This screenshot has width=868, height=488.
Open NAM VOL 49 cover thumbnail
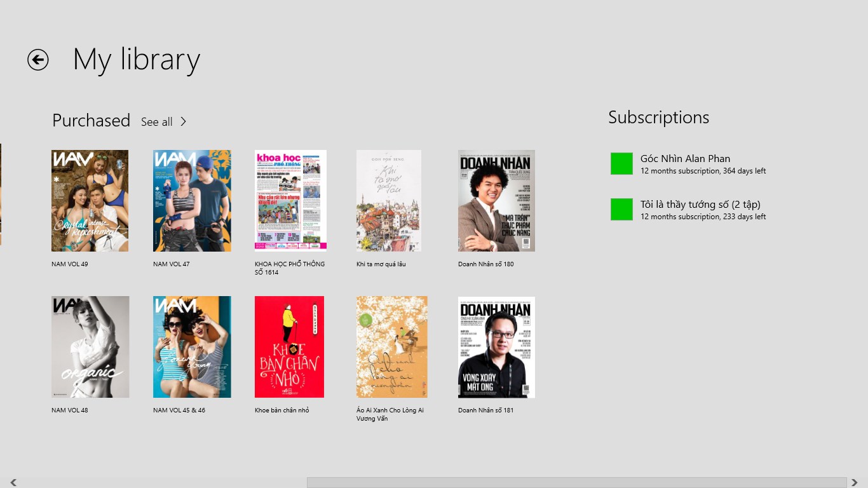click(x=90, y=201)
